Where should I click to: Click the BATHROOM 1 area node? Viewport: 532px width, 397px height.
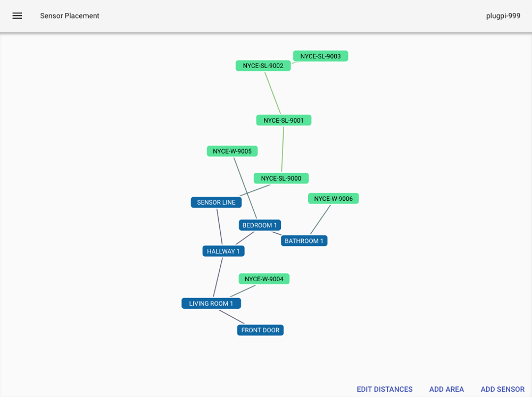pos(304,241)
